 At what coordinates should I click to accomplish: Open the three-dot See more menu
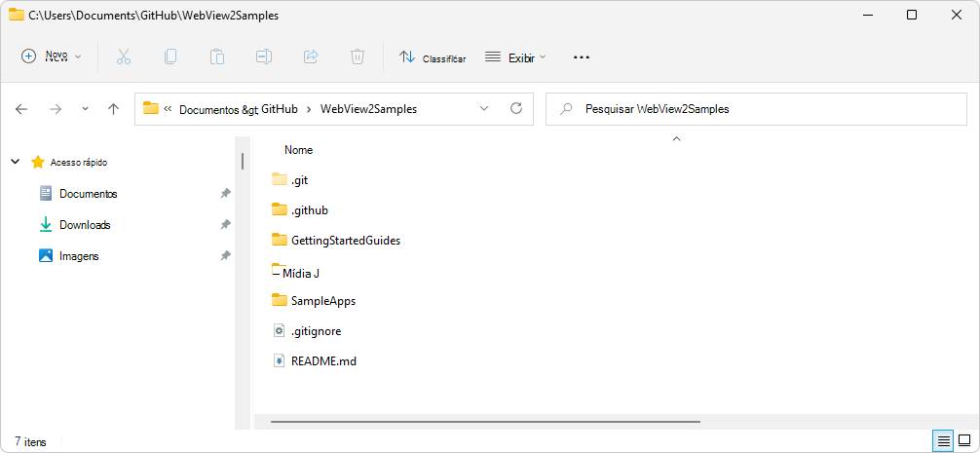click(582, 57)
